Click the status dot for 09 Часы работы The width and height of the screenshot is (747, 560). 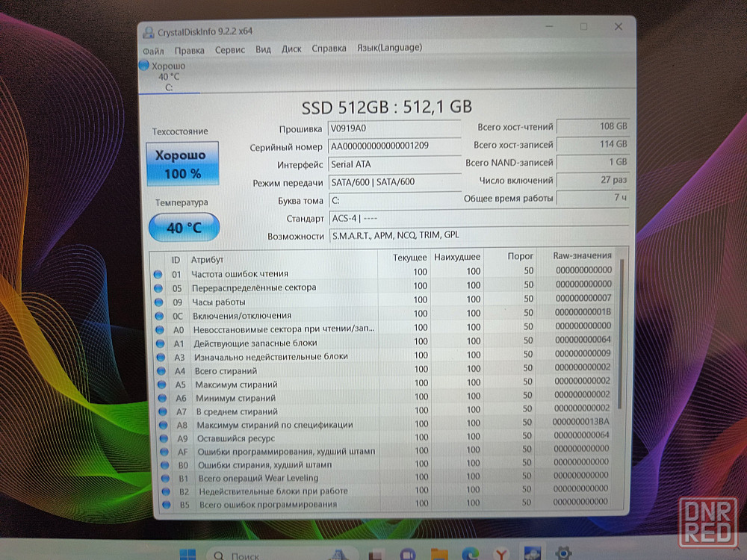point(158,302)
